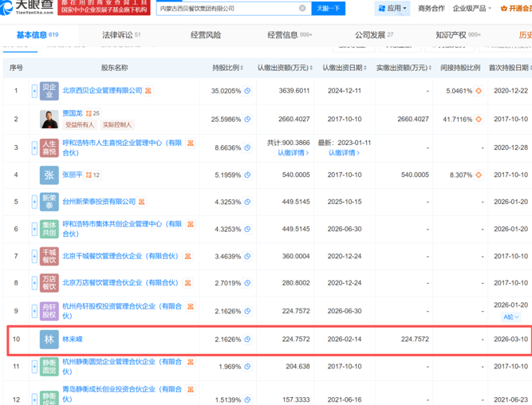Click equity icon after 台州新荣泰投资有限公司

(x=143, y=202)
